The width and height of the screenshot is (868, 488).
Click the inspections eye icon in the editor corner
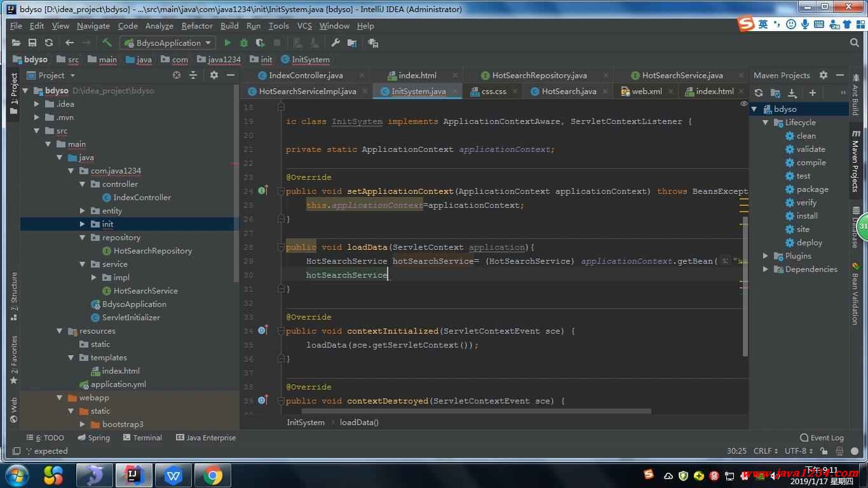[x=743, y=104]
